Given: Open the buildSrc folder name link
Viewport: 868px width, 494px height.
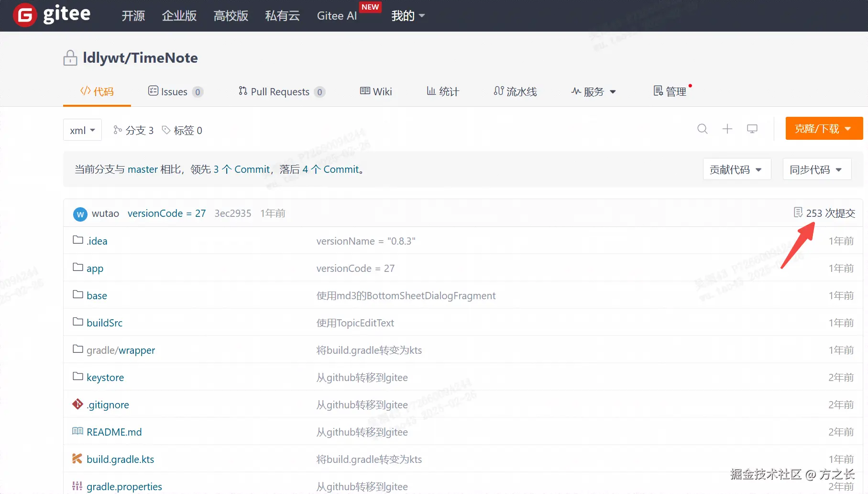Looking at the screenshot, I should (x=104, y=323).
